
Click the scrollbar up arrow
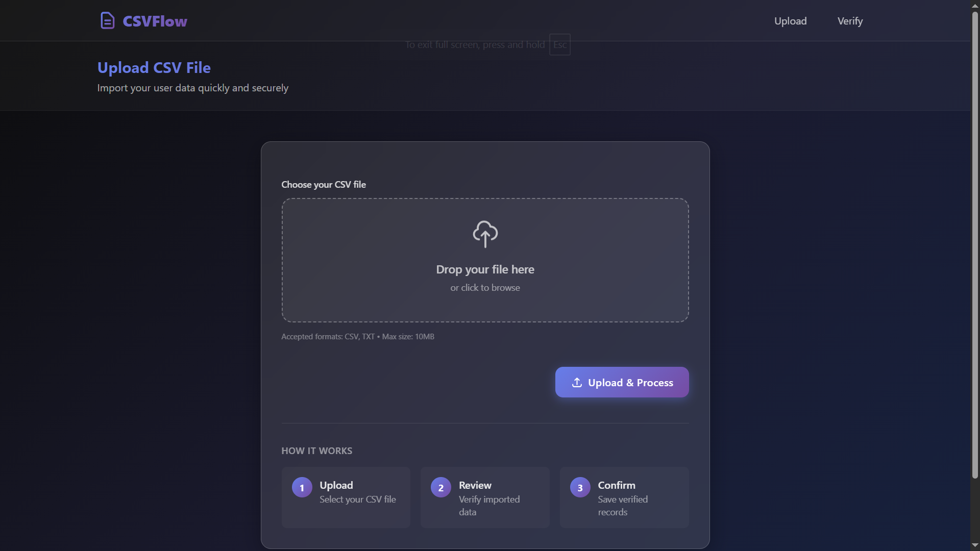point(975,5)
